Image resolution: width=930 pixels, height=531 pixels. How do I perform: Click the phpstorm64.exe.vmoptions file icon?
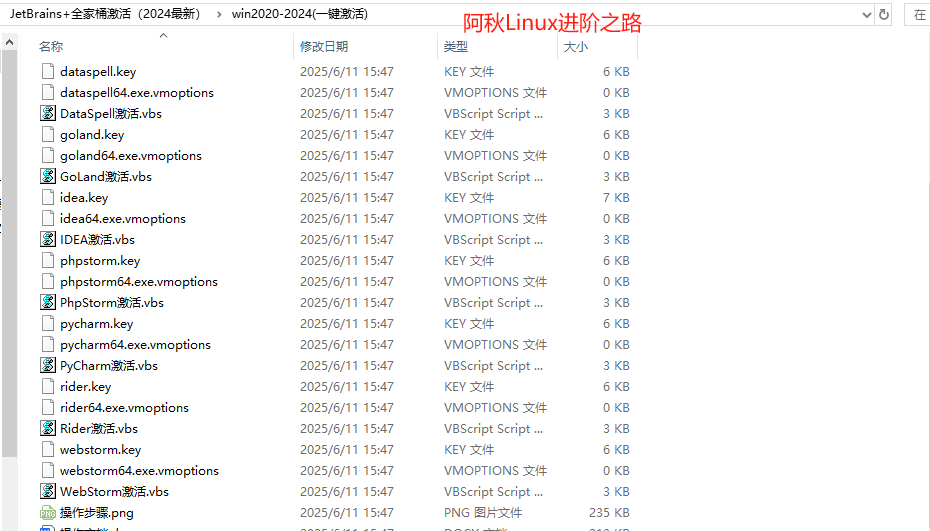(48, 281)
